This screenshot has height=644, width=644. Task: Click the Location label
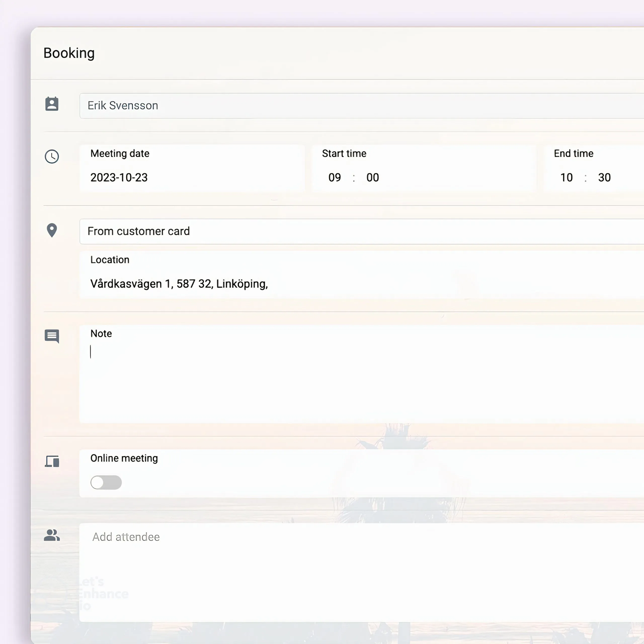110,260
